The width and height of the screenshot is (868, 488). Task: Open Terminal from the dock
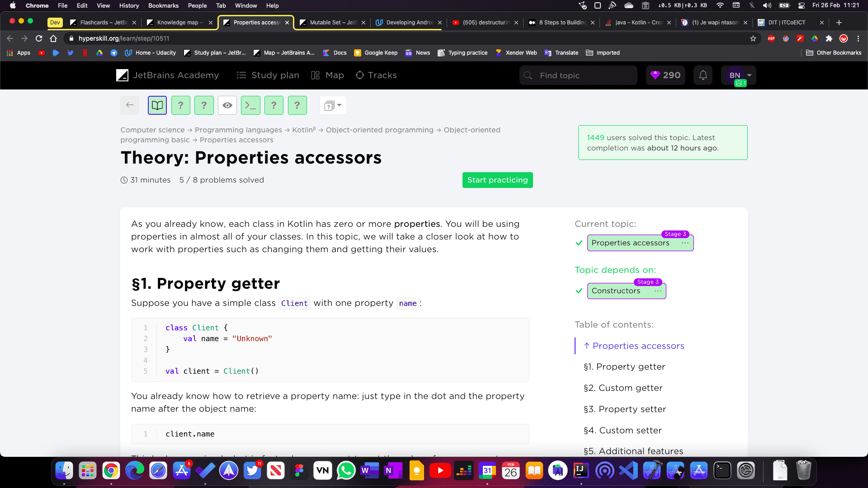point(722,470)
